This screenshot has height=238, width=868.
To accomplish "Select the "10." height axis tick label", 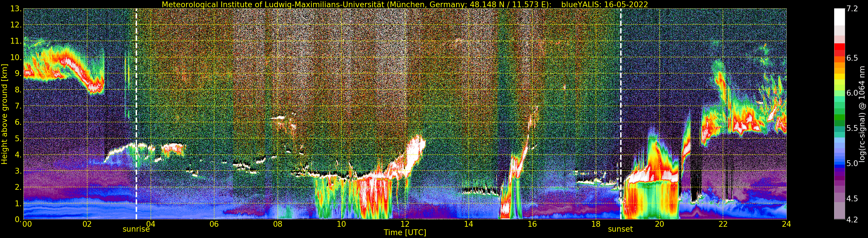I will click(16, 57).
